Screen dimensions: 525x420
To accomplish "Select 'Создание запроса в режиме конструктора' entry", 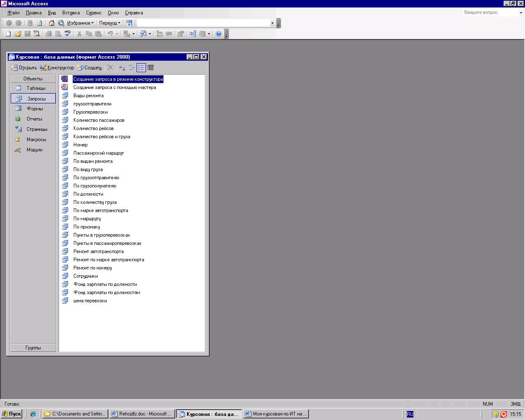I will pyautogui.click(x=118, y=79).
